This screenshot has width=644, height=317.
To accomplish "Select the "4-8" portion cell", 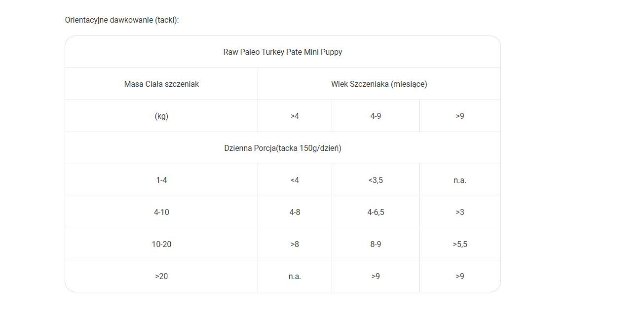I will pyautogui.click(x=295, y=212).
